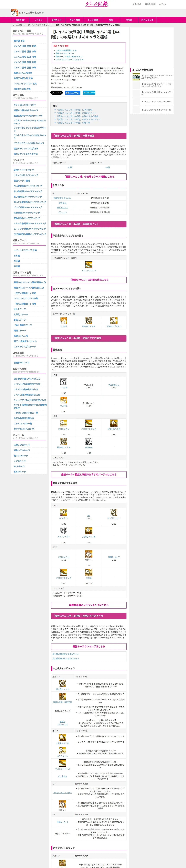Click 魔界編 攻略 sidebar link
The height and width of the screenshot is (868, 186).
(x=19, y=41)
